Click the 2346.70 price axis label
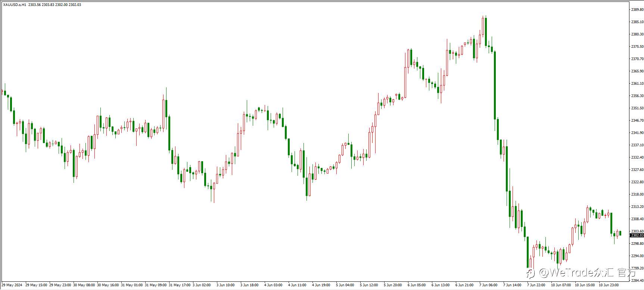Image resolution: width=644 pixels, height=290 pixels. [637, 120]
